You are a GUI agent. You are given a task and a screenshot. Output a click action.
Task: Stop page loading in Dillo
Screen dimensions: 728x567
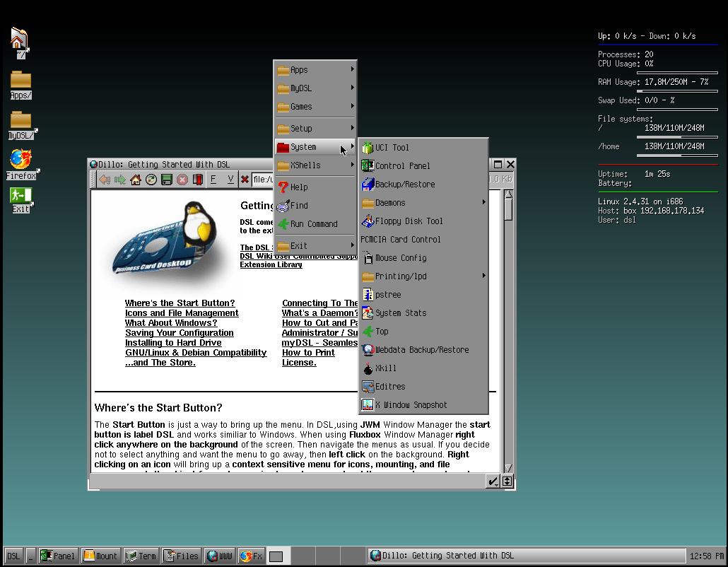182,180
